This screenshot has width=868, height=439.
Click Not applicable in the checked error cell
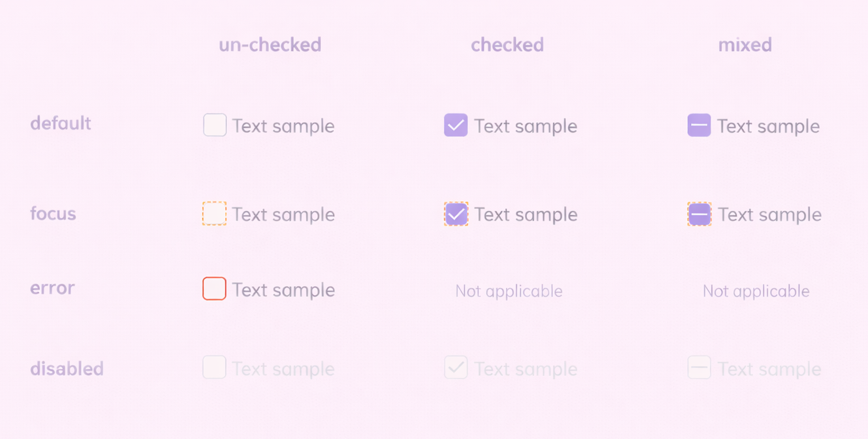(508, 290)
